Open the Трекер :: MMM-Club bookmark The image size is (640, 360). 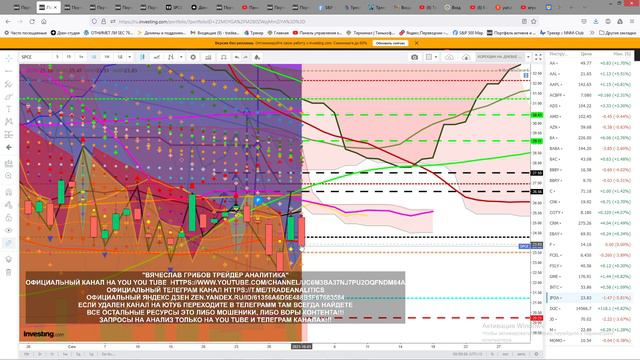tap(562, 33)
